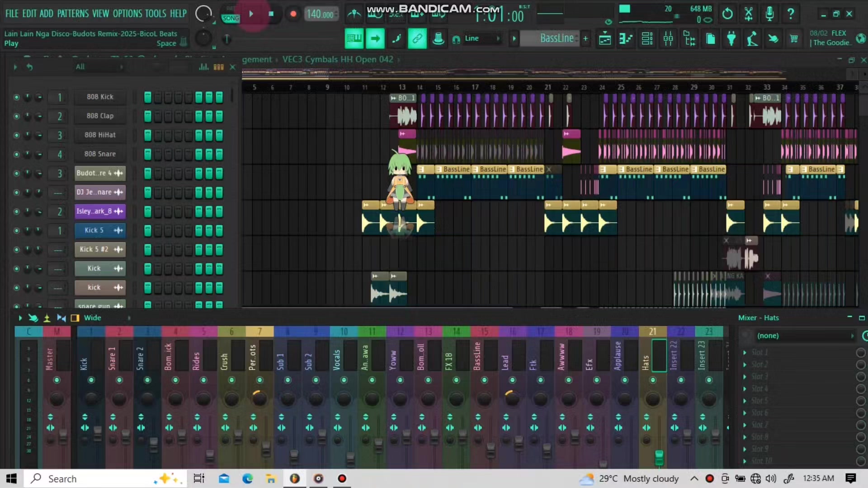Arm the Record button

coord(293,14)
